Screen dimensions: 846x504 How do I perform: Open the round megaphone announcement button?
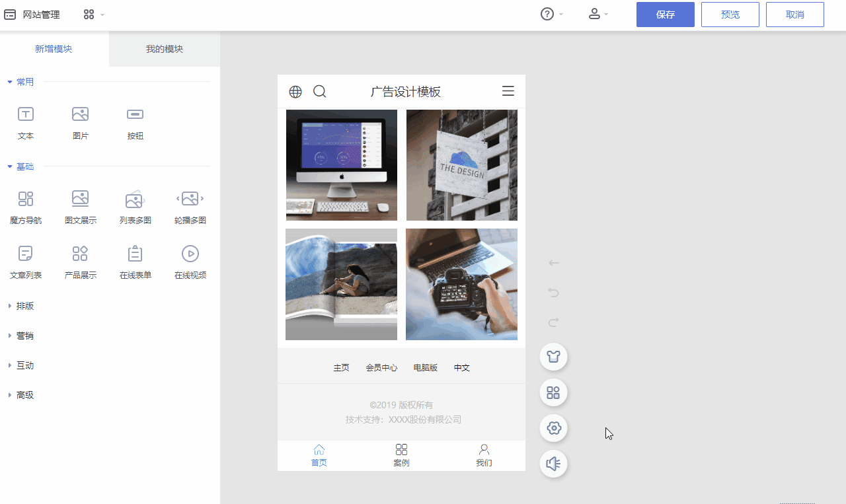554,464
